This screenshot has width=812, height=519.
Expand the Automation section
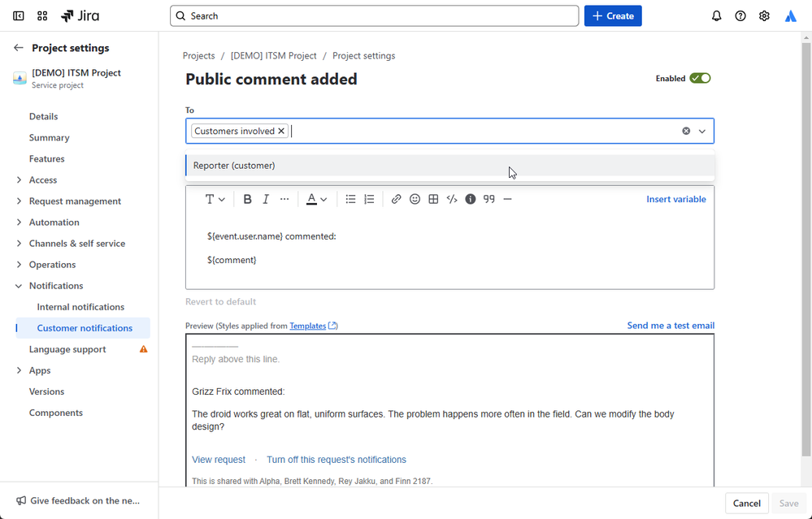[20, 223]
